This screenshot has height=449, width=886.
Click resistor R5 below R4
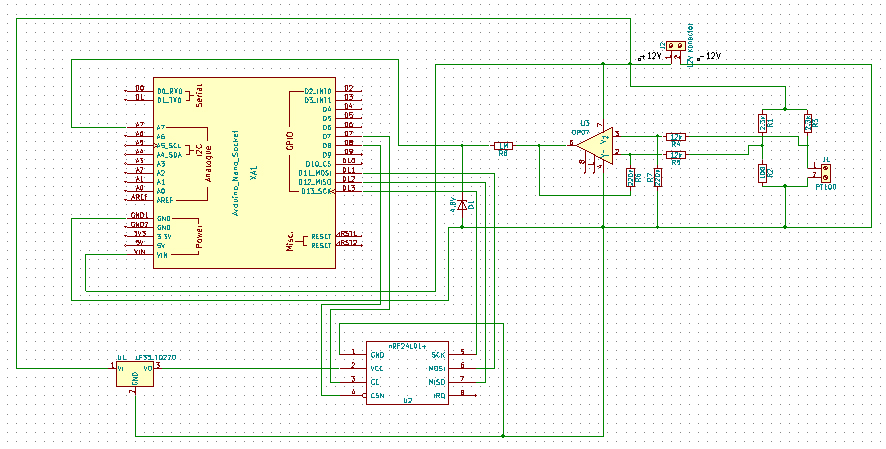click(x=676, y=155)
